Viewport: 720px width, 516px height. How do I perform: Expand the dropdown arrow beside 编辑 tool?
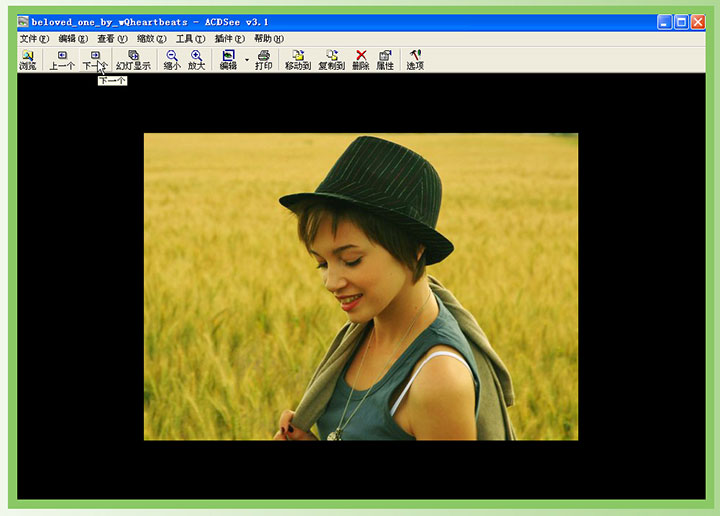click(246, 59)
